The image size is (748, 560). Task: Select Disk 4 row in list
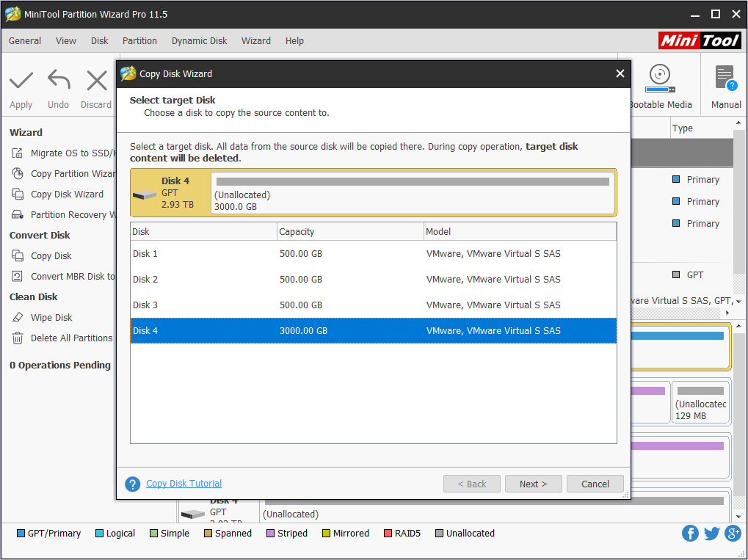(374, 330)
